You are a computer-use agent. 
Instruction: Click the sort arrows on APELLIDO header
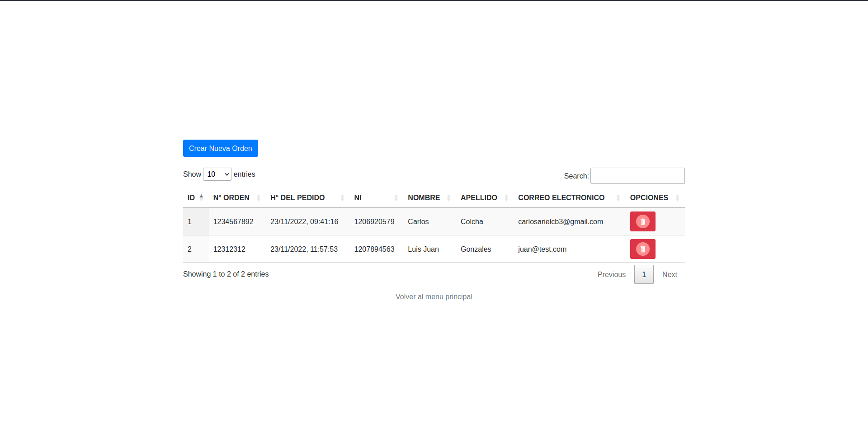pos(506,197)
